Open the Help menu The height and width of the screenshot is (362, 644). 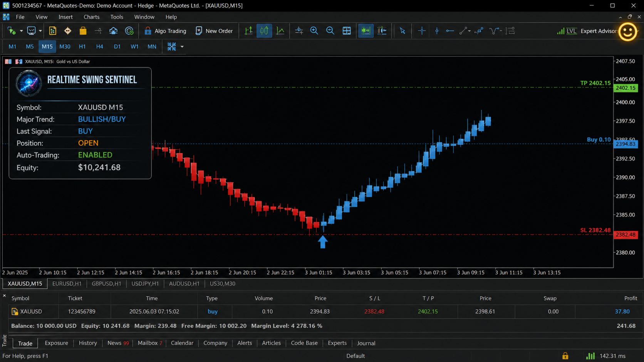tap(171, 17)
